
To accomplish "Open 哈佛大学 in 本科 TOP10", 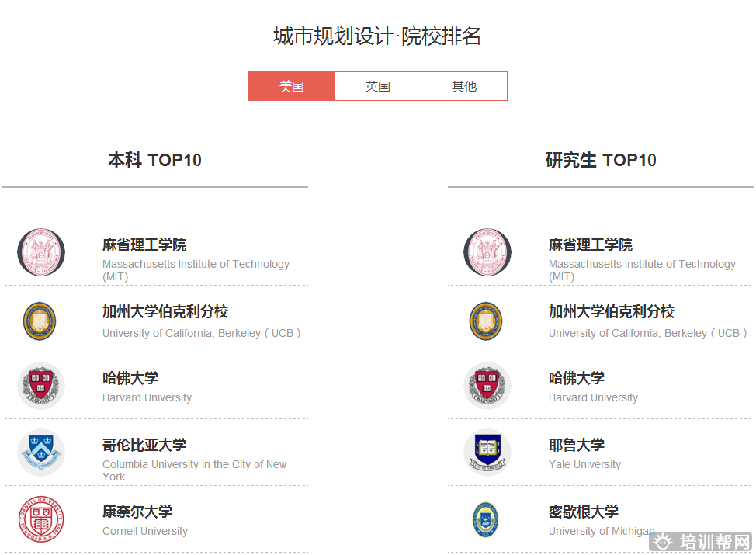I will (130, 378).
